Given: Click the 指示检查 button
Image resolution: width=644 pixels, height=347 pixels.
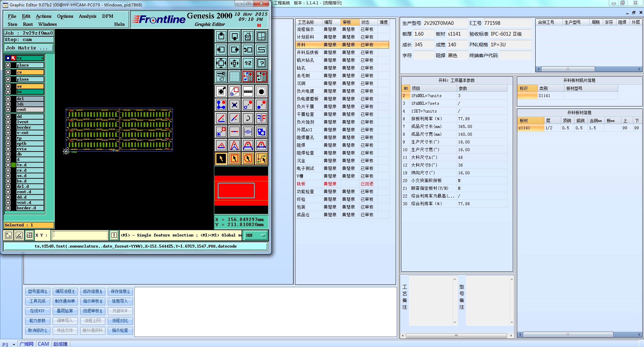Looking at the screenshot, I should (120, 331).
